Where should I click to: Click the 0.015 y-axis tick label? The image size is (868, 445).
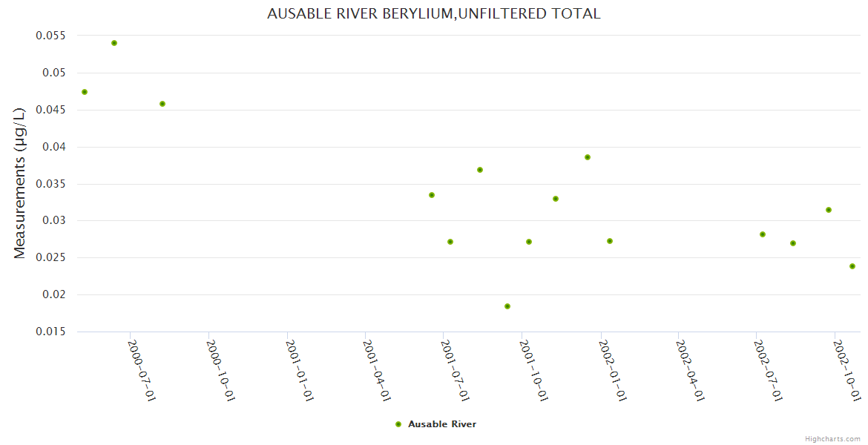(50, 332)
